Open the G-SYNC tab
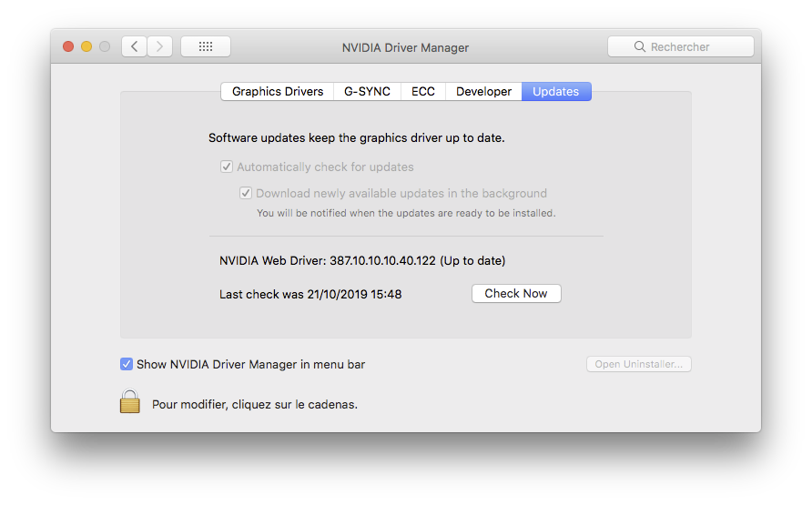This screenshot has width=812, height=505. tap(366, 91)
